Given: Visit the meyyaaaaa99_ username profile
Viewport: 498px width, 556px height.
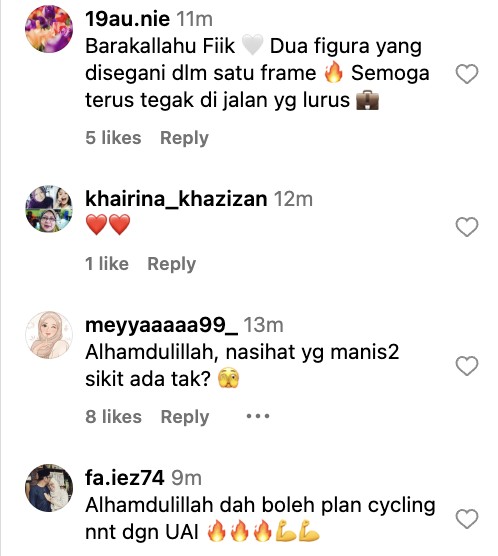Looking at the screenshot, I should (x=162, y=325).
